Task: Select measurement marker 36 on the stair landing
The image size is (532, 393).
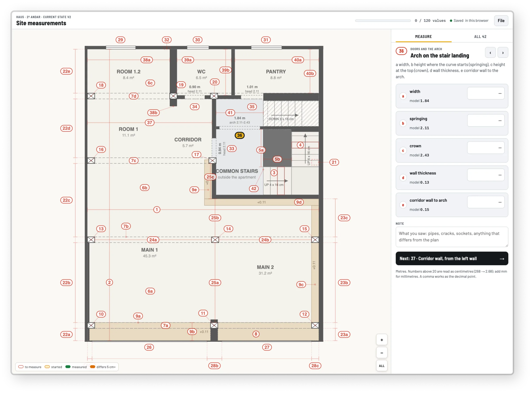Action: point(239,135)
